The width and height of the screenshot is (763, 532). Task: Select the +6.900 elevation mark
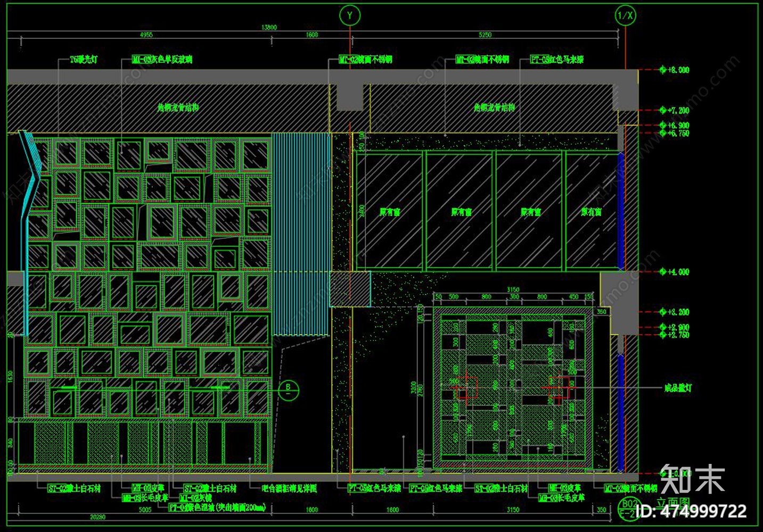coord(674,126)
